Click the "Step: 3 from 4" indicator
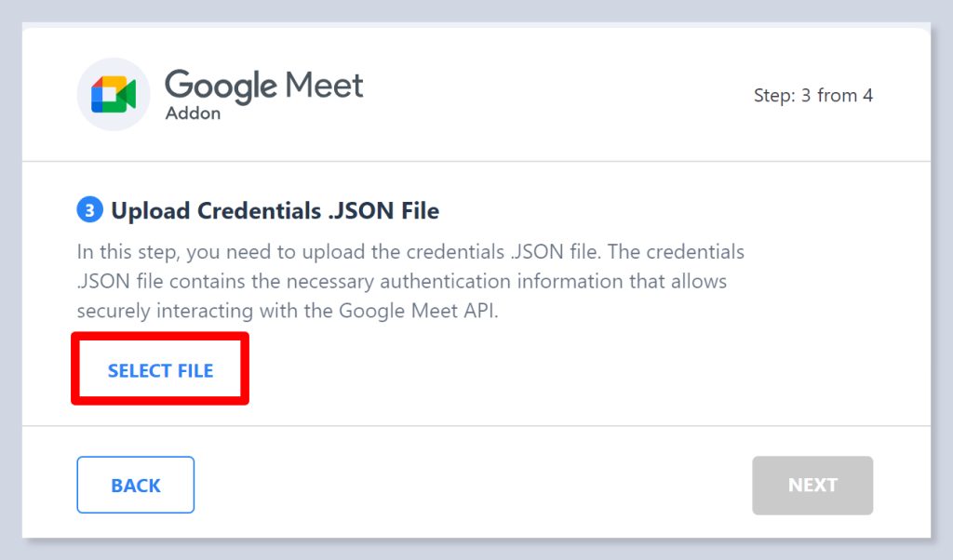The image size is (953, 560). pos(812,95)
